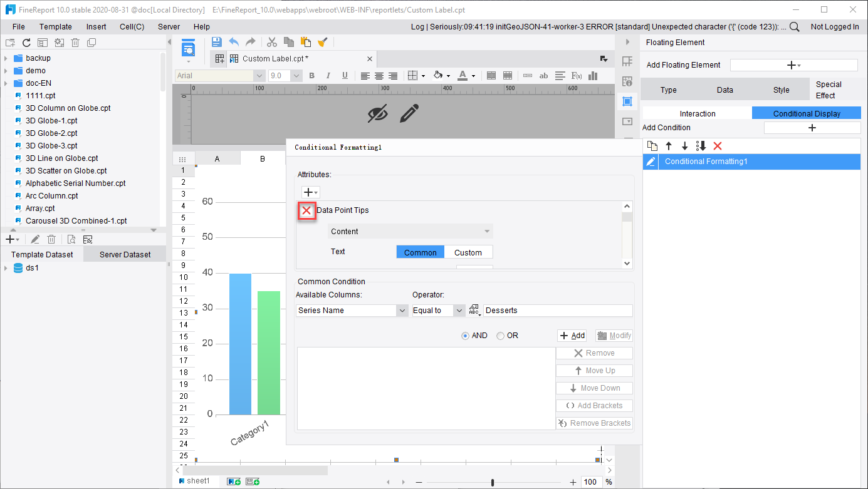
Task: Open the Format Painter tool
Action: tap(322, 41)
